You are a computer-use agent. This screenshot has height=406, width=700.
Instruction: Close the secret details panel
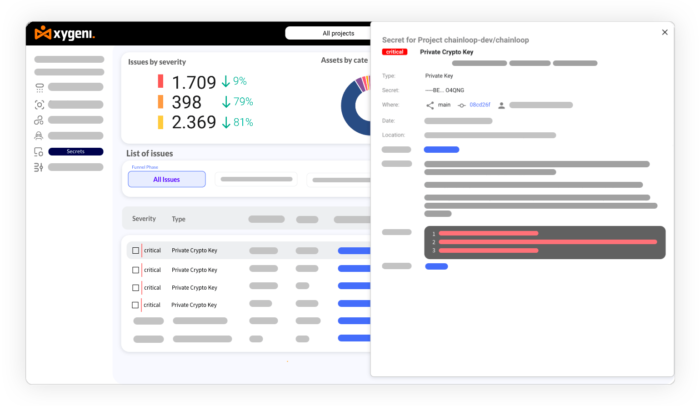point(665,32)
